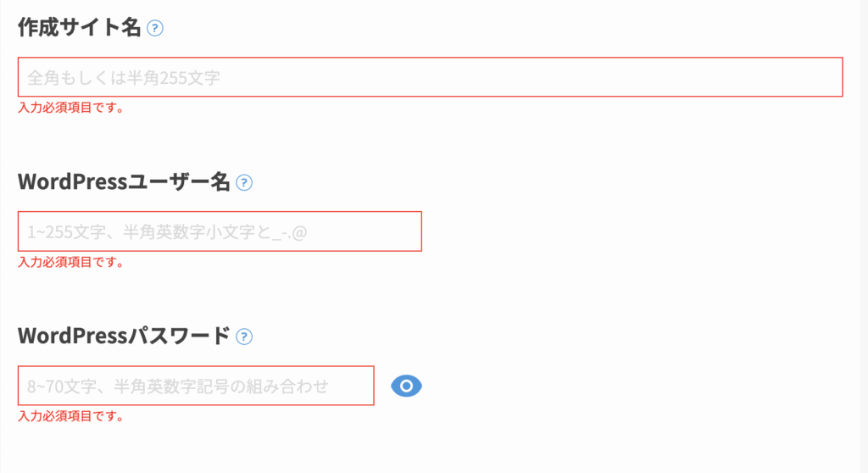Click the required-field error under the password box

click(71, 417)
